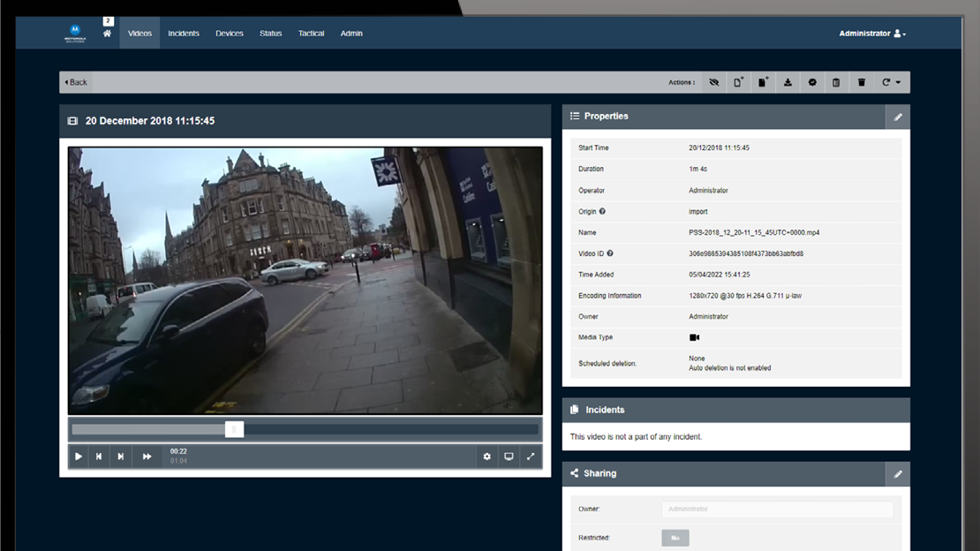980x551 pixels.
Task: Open the Tactical menu
Action: [x=311, y=34]
